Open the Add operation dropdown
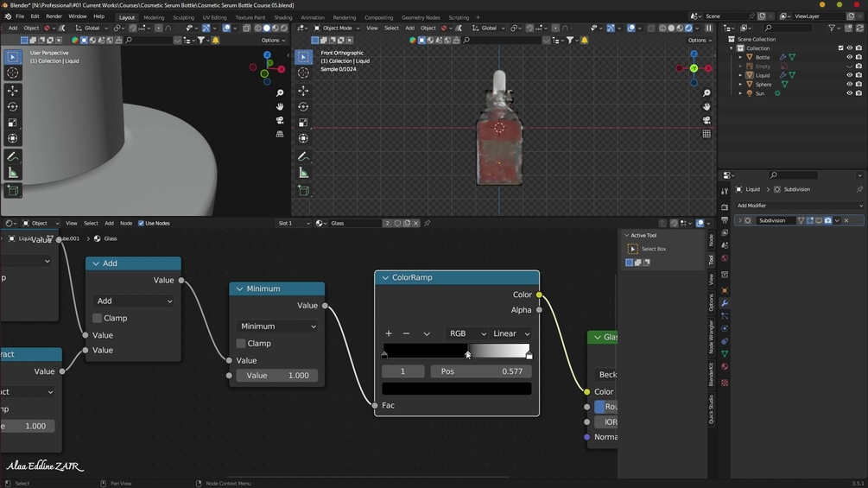This screenshot has height=488, width=868. pyautogui.click(x=134, y=301)
